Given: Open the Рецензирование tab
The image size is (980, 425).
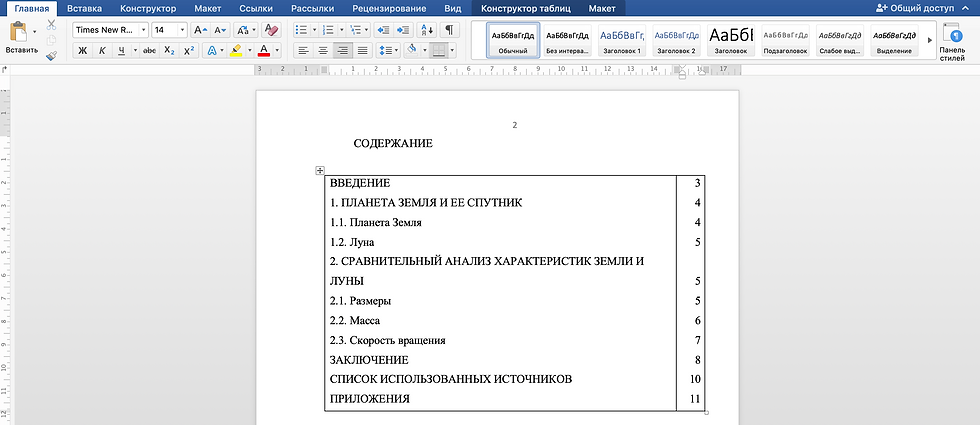Looking at the screenshot, I should pyautogui.click(x=389, y=9).
